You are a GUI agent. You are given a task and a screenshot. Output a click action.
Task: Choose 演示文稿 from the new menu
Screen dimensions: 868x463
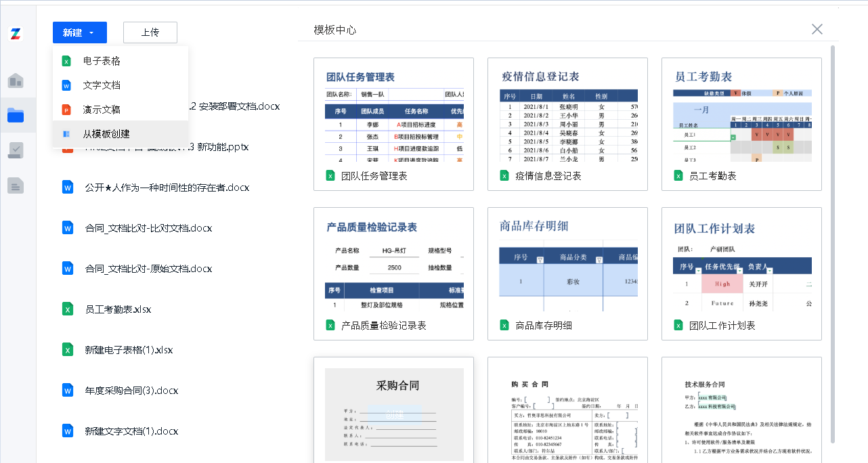[102, 110]
